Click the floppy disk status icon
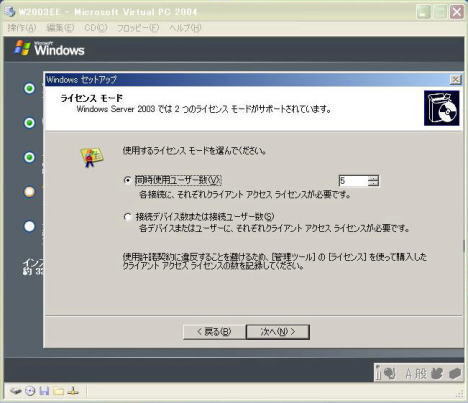This screenshot has width=468, height=403. coord(44,391)
